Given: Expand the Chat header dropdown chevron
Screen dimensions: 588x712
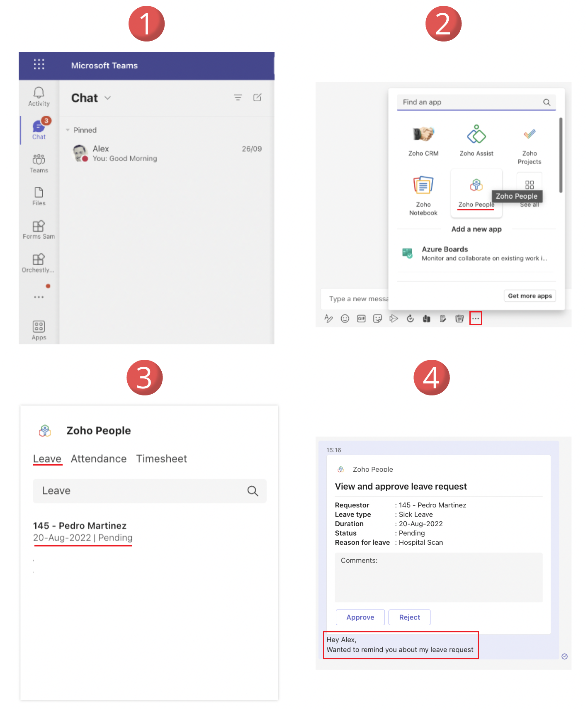Looking at the screenshot, I should pyautogui.click(x=108, y=98).
